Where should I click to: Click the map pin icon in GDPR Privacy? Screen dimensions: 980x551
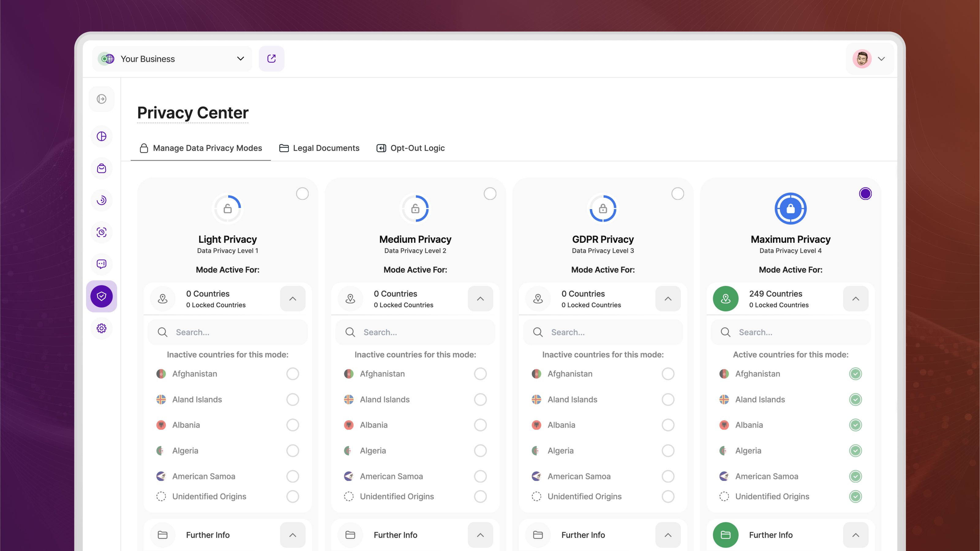click(538, 298)
